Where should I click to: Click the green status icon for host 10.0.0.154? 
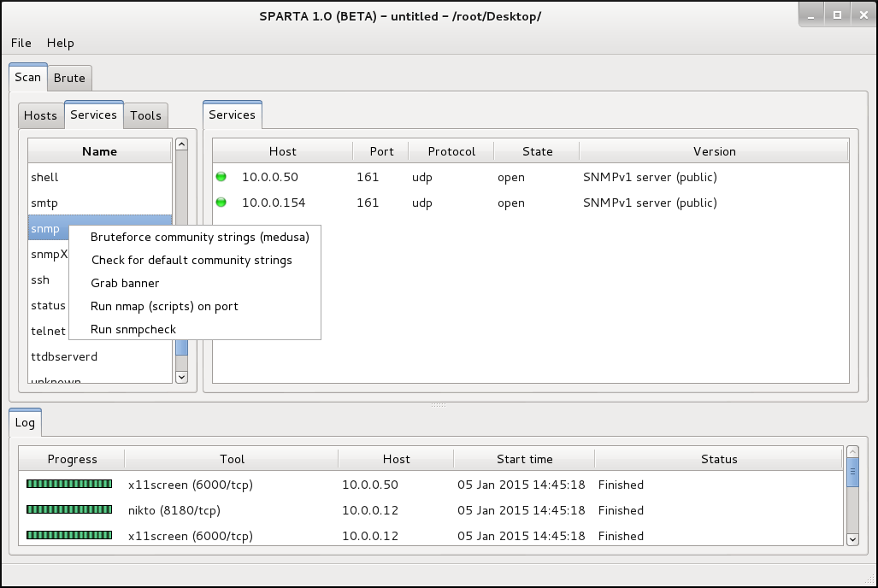[x=221, y=203]
